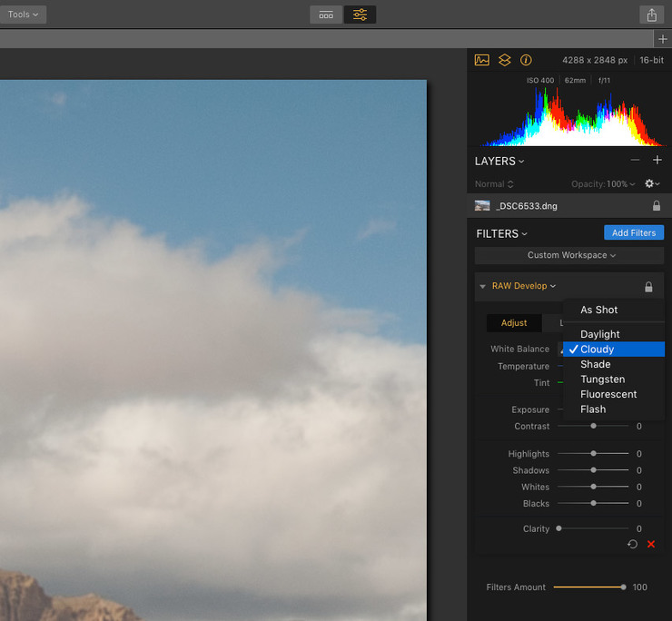Reset the RAW Develop filter settings
Viewport: 672px width, 621px height.
(x=632, y=544)
